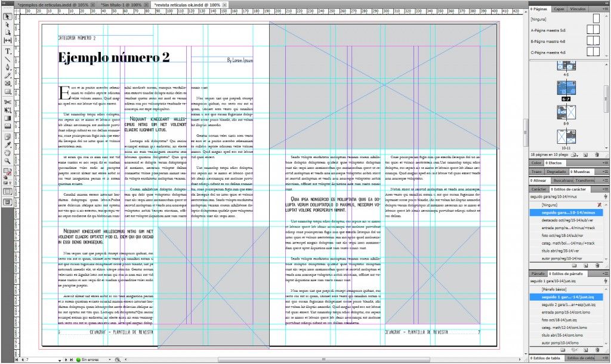Screen dimensions: 611x364
Task: Switch to the Buscatrazos tab
Action: click(x=563, y=180)
